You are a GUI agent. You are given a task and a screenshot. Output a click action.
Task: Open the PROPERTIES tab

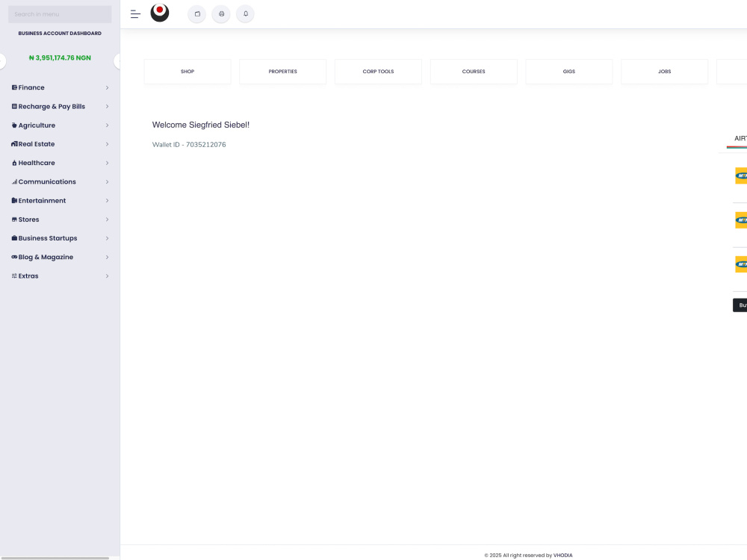click(x=283, y=72)
